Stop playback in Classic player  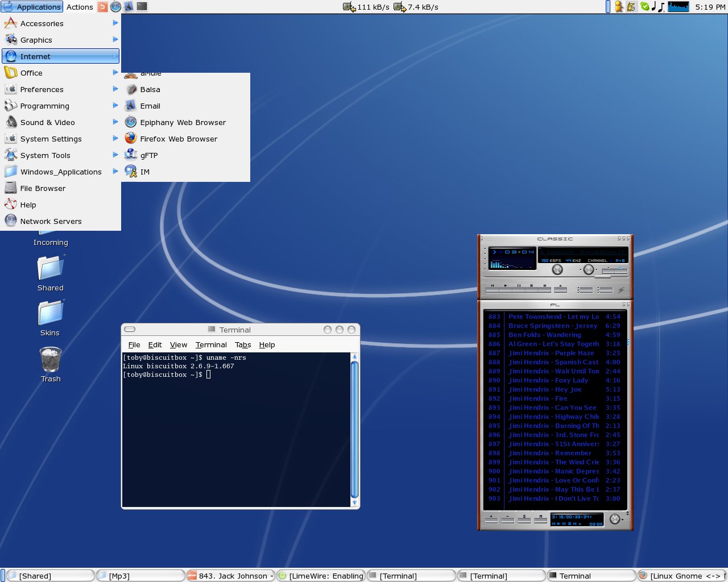pyautogui.click(x=532, y=289)
